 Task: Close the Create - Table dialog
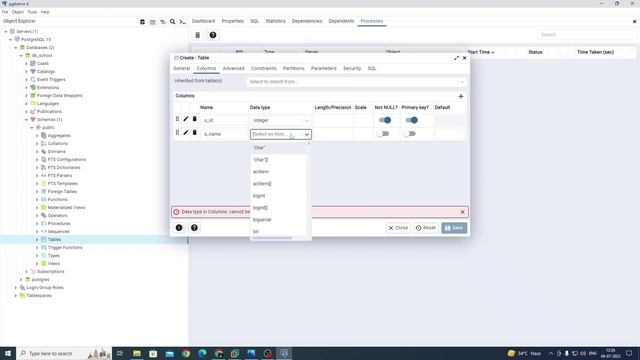point(464,58)
